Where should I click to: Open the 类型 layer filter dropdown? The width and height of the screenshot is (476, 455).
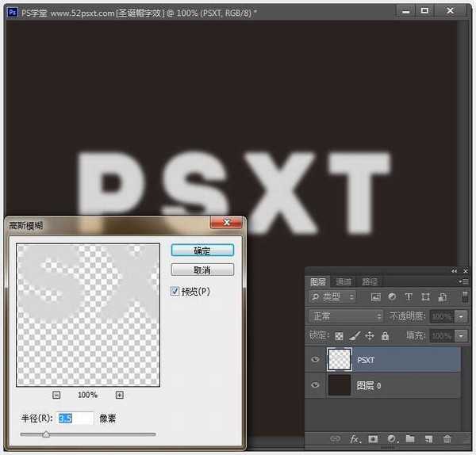click(332, 297)
